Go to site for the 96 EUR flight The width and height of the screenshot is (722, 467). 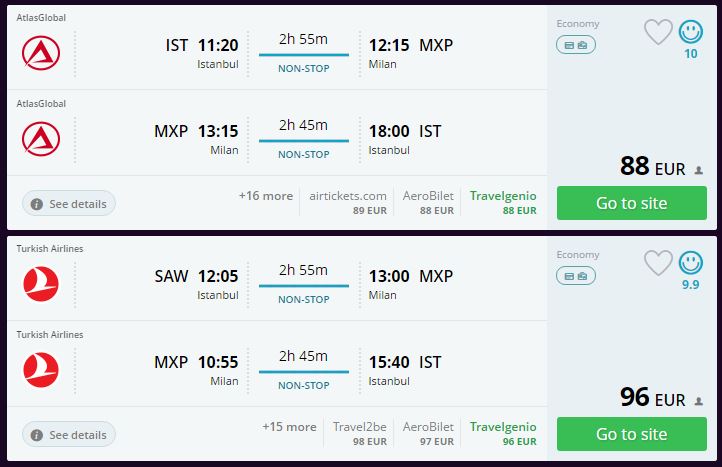[631, 434]
